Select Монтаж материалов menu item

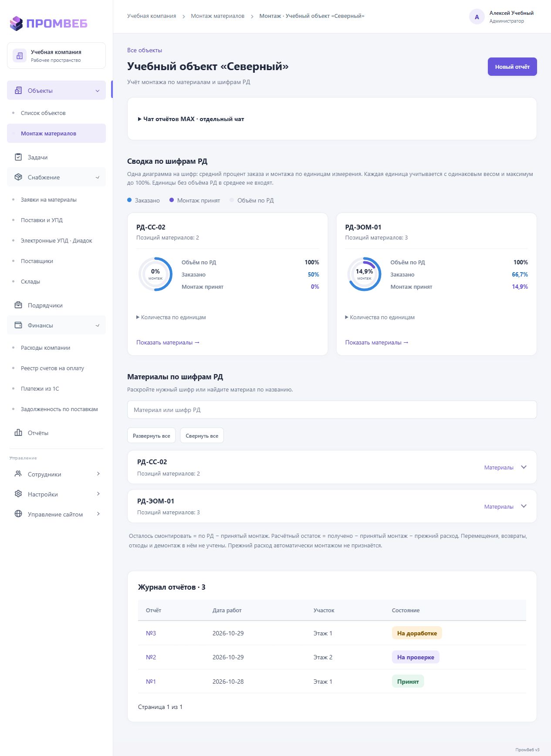(56, 133)
